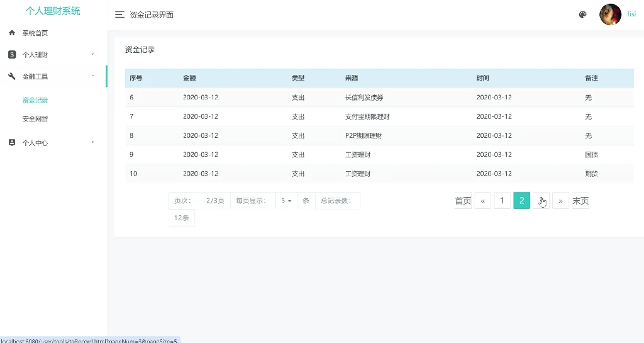Jump to the 末页 last page button
This screenshot has width=644, height=343.
coord(580,201)
